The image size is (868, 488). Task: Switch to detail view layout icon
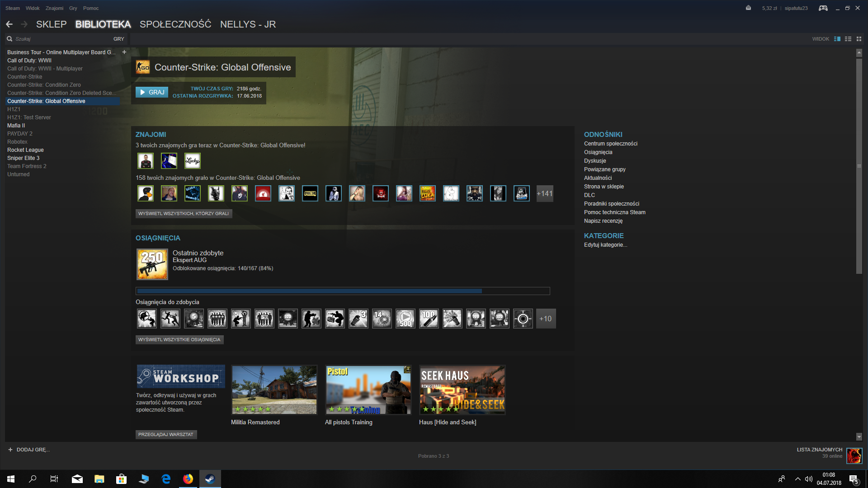[x=837, y=39]
